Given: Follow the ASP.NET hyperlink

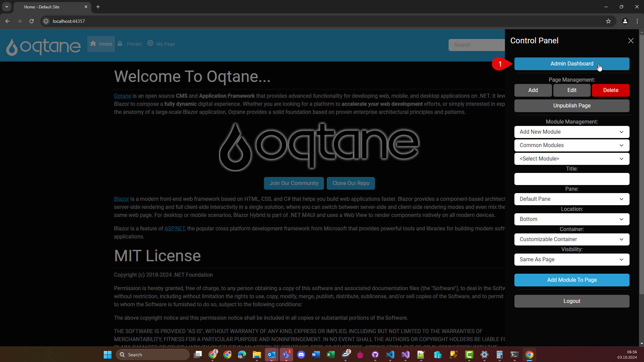Looking at the screenshot, I should [x=174, y=229].
